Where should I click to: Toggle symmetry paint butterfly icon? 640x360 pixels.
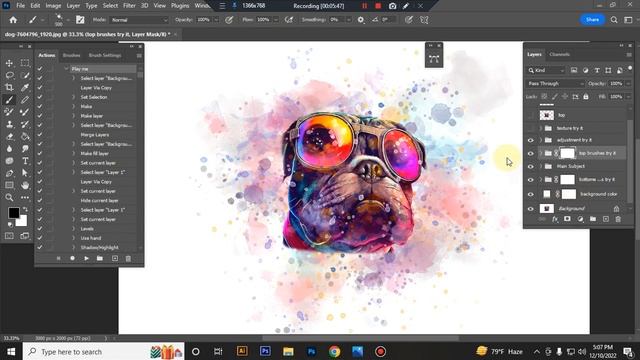(x=424, y=20)
